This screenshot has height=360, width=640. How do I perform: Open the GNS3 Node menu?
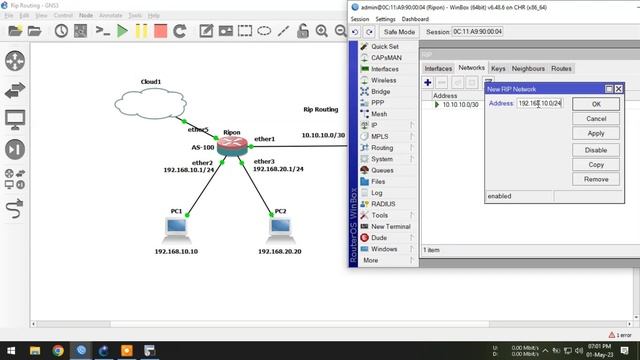86,16
